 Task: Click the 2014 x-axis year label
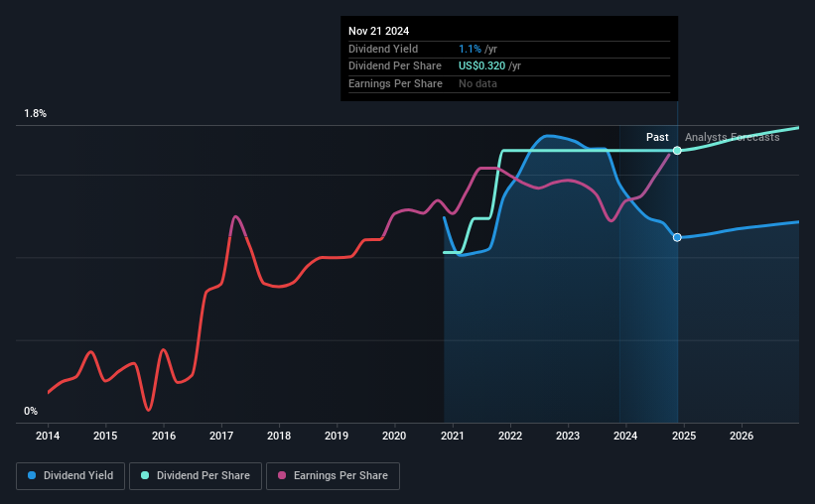click(48, 436)
